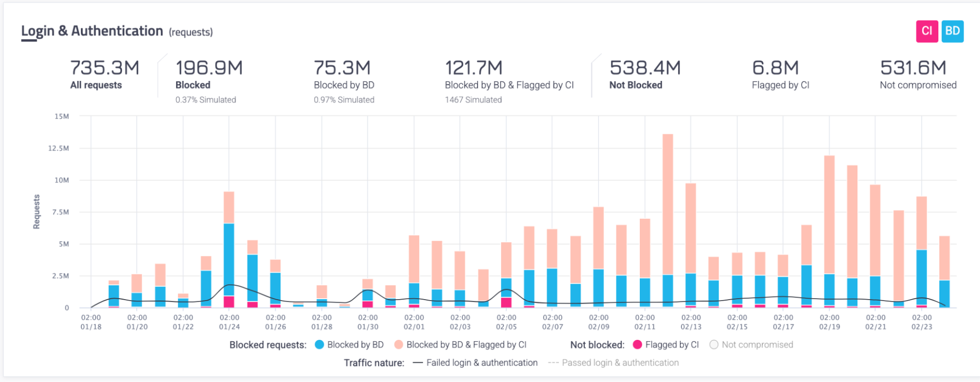Click the 02/05 x-axis date label
The image size is (980, 382).
[x=506, y=322]
